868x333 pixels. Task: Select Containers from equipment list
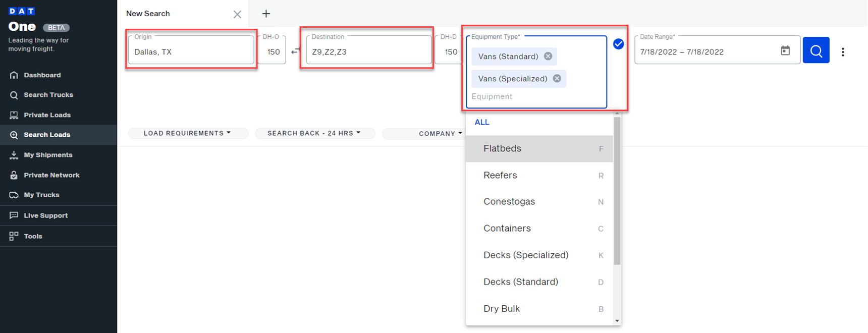pyautogui.click(x=539, y=229)
